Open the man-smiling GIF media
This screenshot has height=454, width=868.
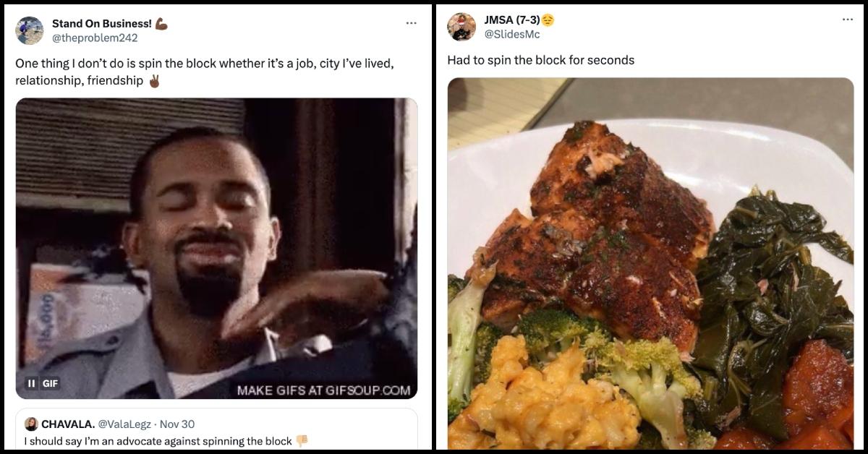tap(216, 249)
